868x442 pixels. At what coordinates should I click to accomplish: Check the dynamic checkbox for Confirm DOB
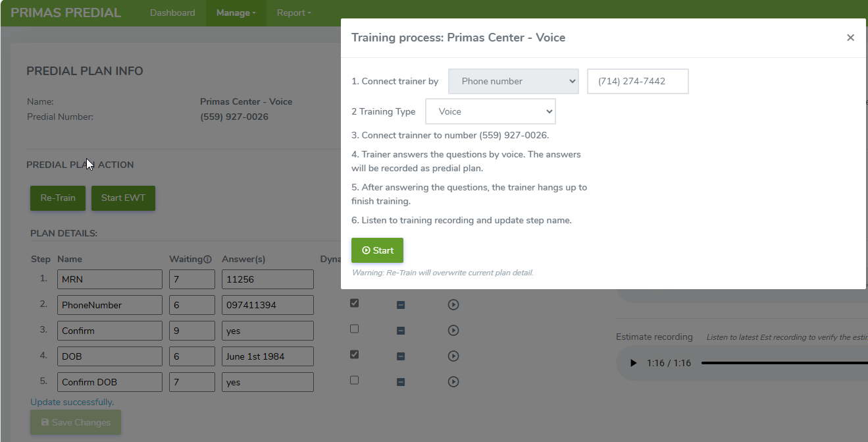[x=355, y=380]
